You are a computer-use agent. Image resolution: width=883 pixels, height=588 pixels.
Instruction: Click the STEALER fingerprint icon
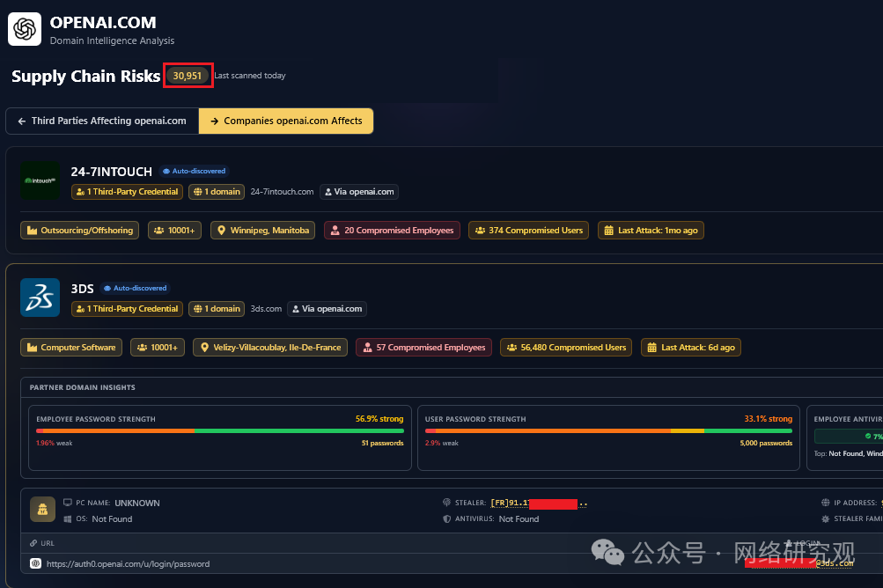tap(447, 503)
